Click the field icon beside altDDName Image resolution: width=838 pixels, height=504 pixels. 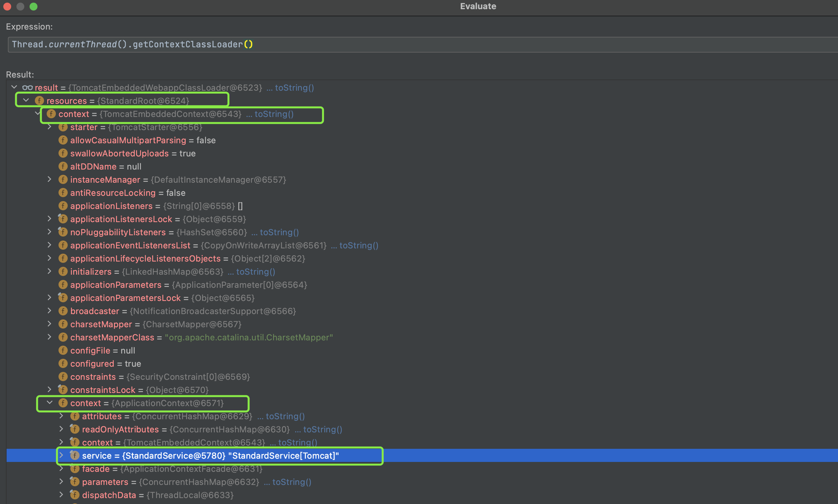point(63,167)
